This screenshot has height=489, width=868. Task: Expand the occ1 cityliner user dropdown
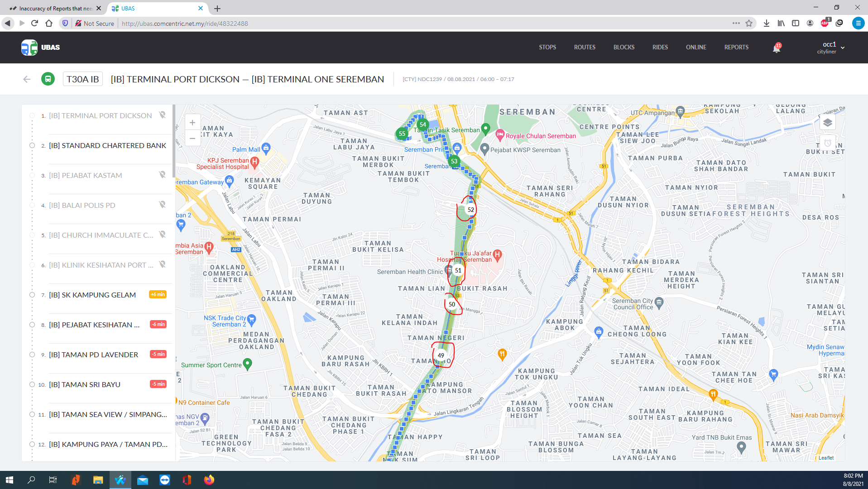click(x=842, y=48)
